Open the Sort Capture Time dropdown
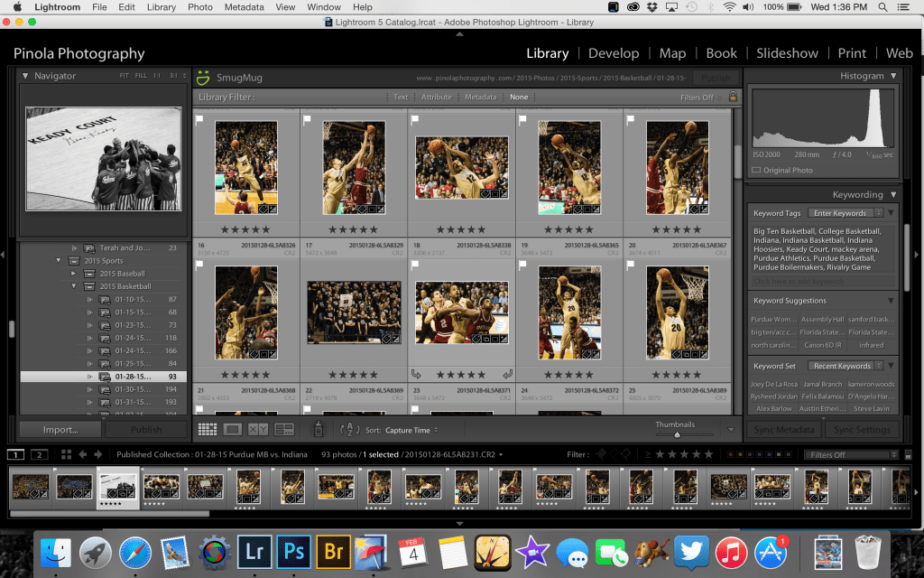924x578 pixels. pyautogui.click(x=411, y=430)
